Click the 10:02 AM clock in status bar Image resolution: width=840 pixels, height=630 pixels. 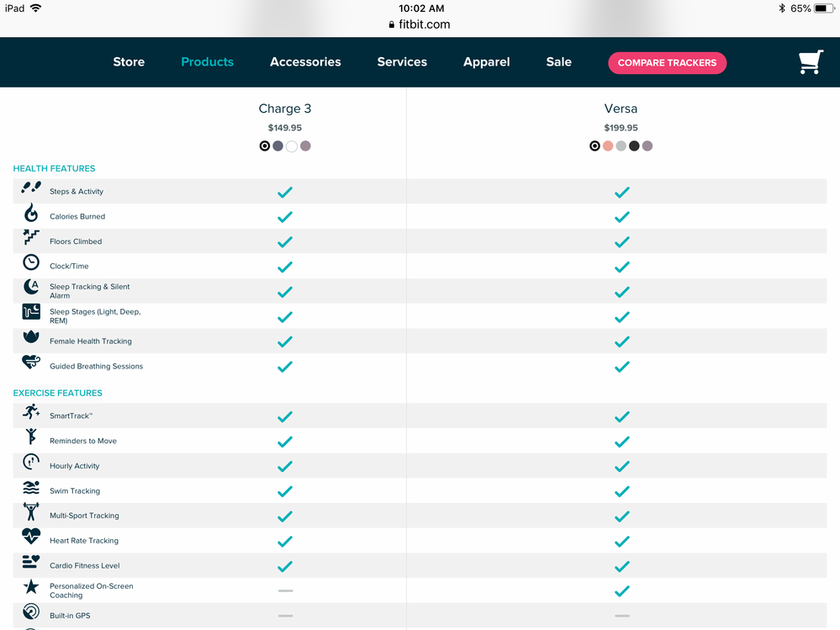421,8
